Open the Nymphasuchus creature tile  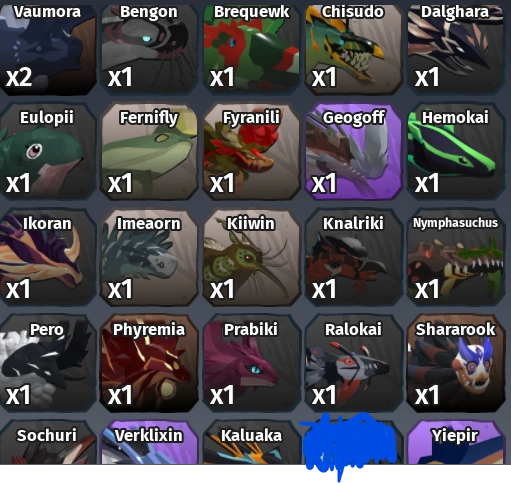456,257
